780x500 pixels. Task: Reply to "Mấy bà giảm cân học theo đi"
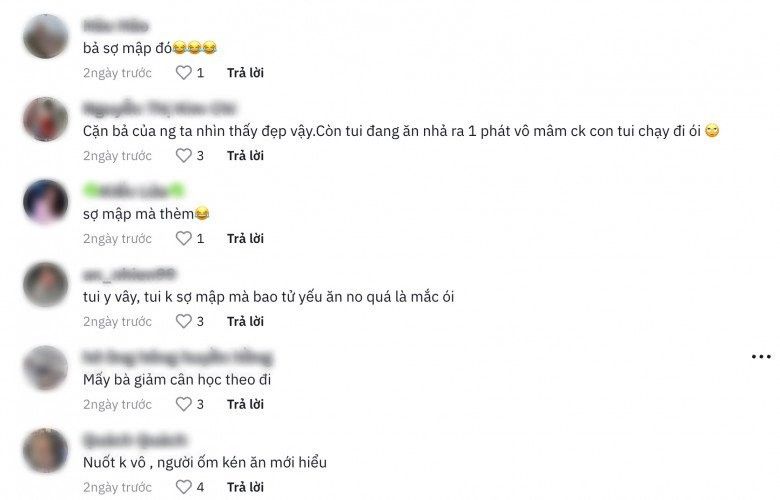click(245, 404)
